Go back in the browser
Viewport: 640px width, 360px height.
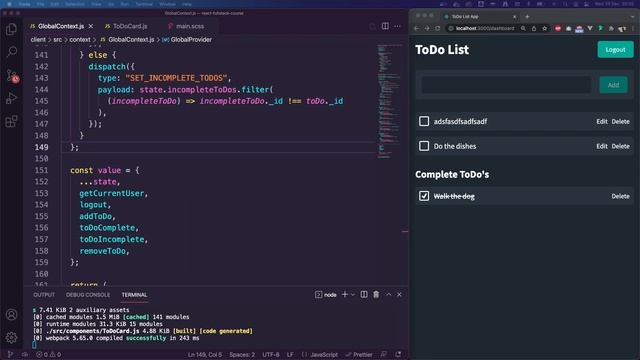[416, 28]
